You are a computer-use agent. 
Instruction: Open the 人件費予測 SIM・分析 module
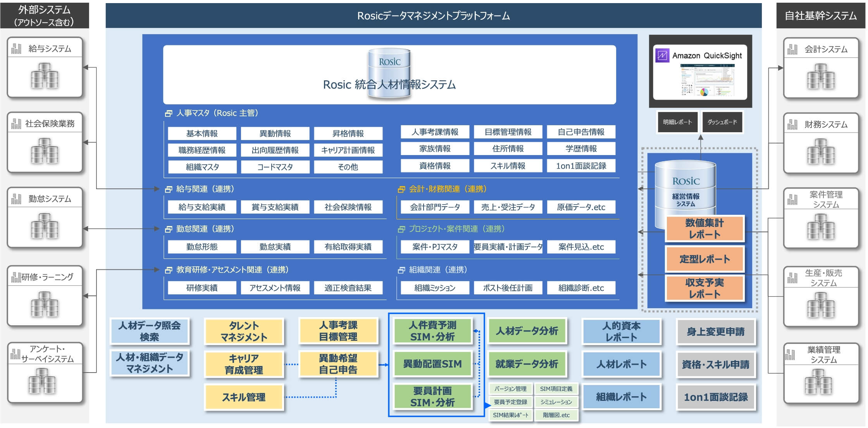(x=432, y=331)
